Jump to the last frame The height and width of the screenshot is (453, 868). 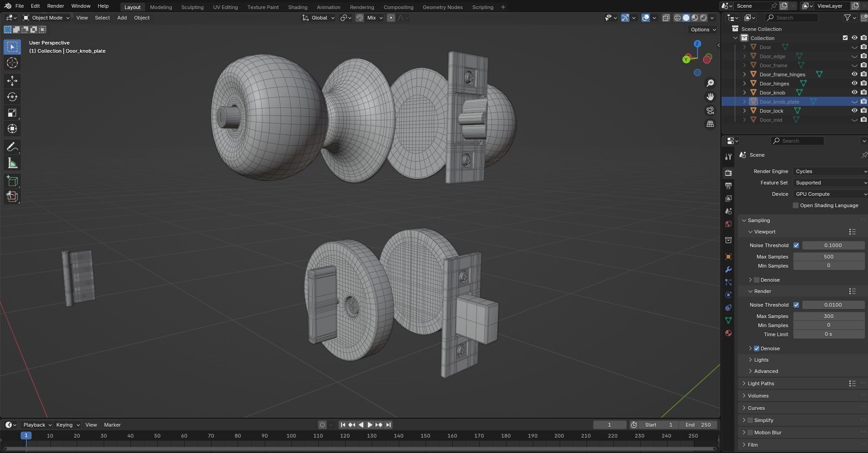388,425
